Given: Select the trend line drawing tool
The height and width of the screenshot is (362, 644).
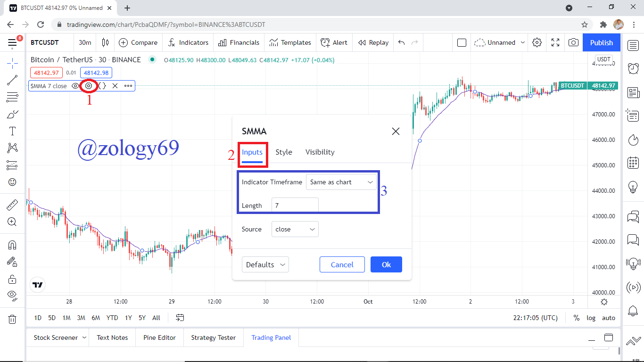Looking at the screenshot, I should 12,80.
